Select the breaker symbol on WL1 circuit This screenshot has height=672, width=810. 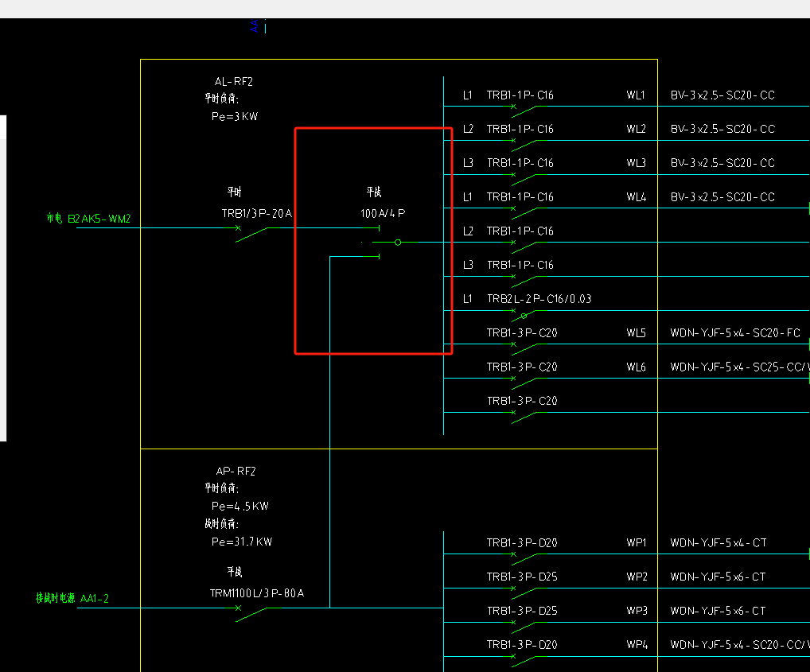click(x=524, y=111)
